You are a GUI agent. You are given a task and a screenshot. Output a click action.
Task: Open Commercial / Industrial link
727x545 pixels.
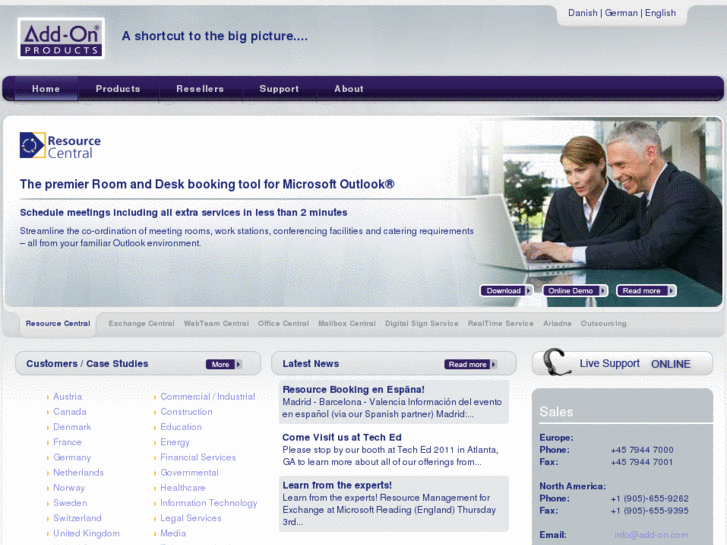pos(208,397)
